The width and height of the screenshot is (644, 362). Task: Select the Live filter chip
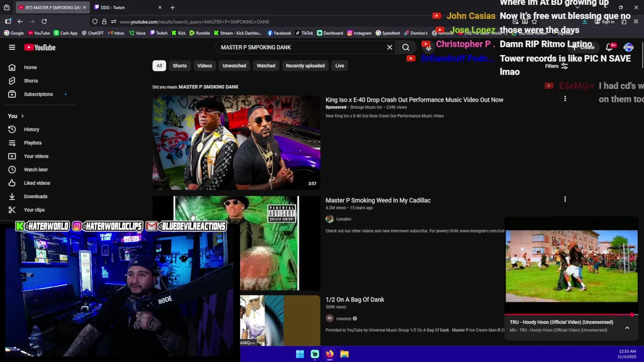[340, 66]
